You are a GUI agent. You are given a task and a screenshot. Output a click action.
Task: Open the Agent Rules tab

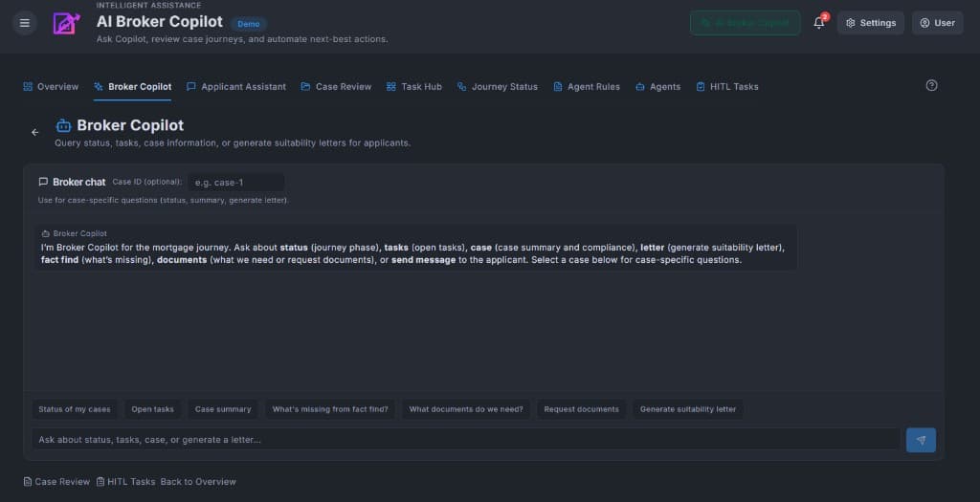point(587,87)
